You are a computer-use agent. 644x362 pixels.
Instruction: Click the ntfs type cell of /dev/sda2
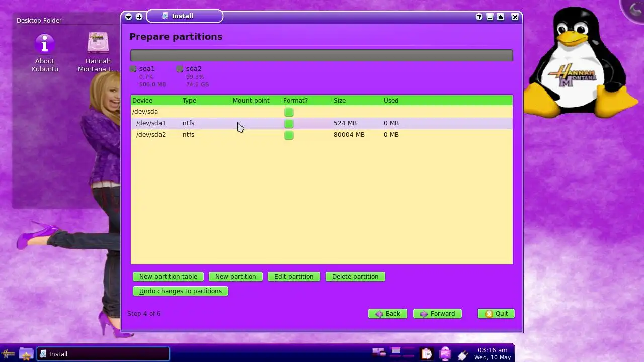pyautogui.click(x=188, y=135)
